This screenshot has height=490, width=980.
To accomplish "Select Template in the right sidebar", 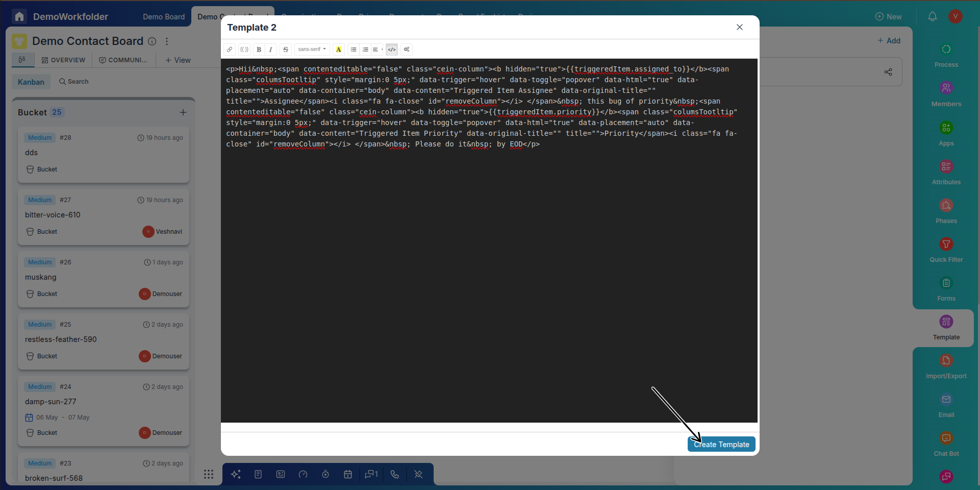I will tap(946, 328).
